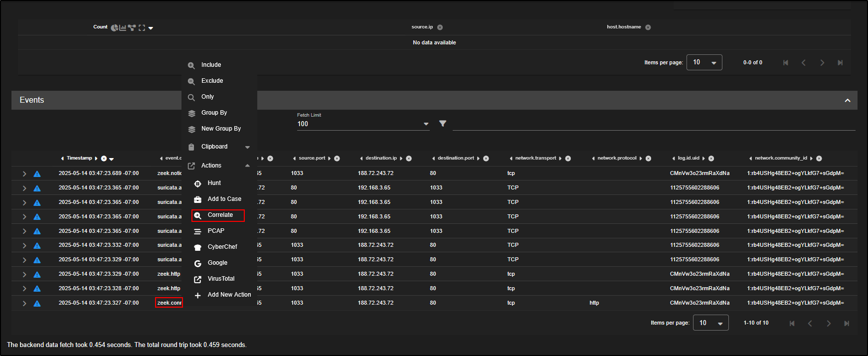This screenshot has width=868, height=356.
Task: Remove the host.hostname group column
Action: [x=648, y=27]
